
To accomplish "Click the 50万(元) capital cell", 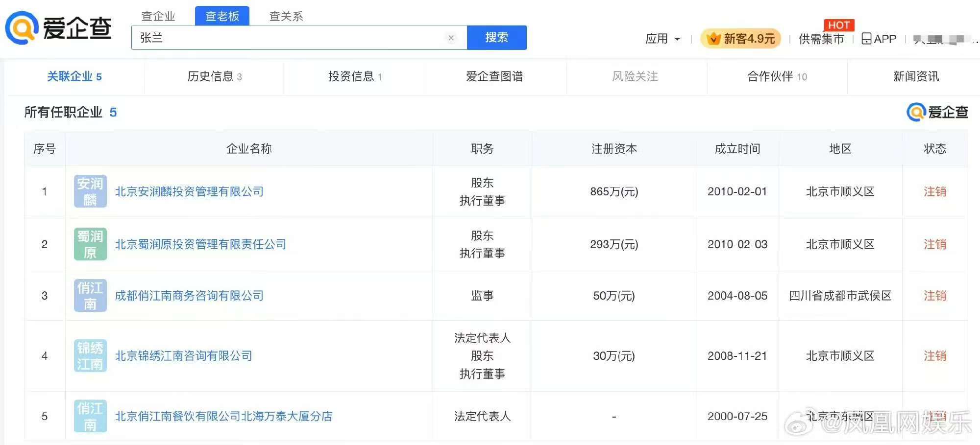I will [614, 296].
